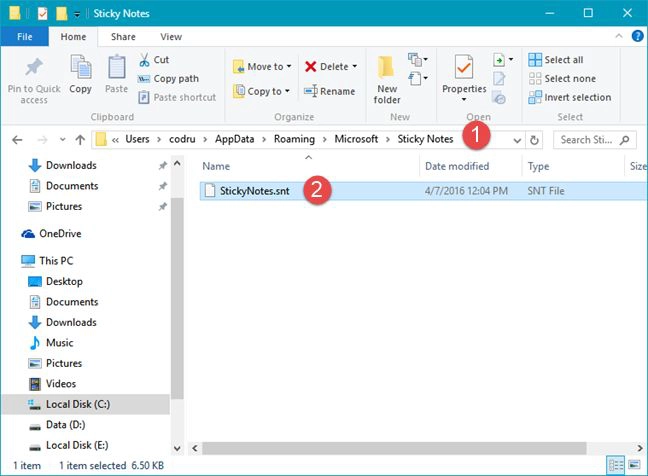
Task: Go back with the Back arrow
Action: coord(17,140)
